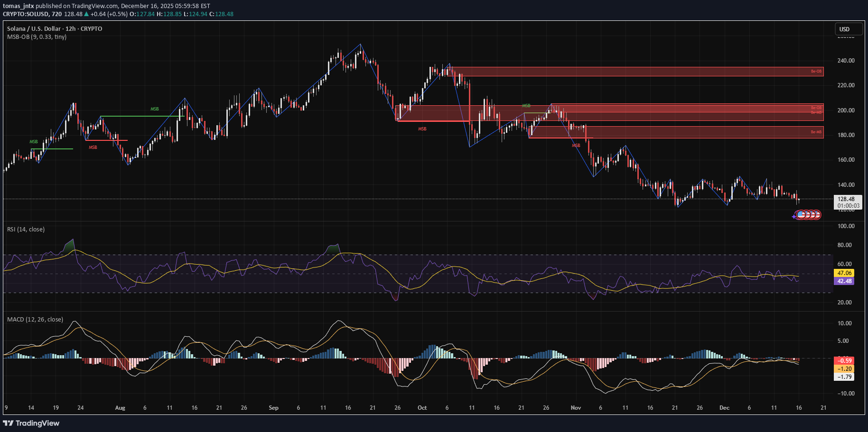The width and height of the screenshot is (868, 432).
Task: Open the MSB-OB (9, 0.33, tiny) indicator legend
Action: coord(36,37)
